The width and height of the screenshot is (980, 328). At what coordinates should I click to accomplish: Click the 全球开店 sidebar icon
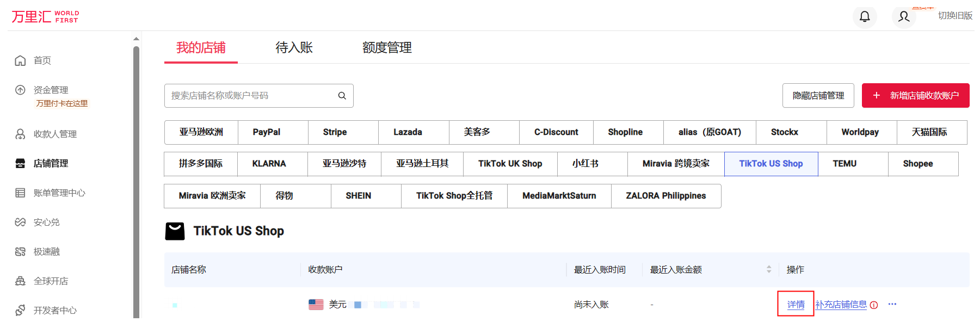coord(20,281)
